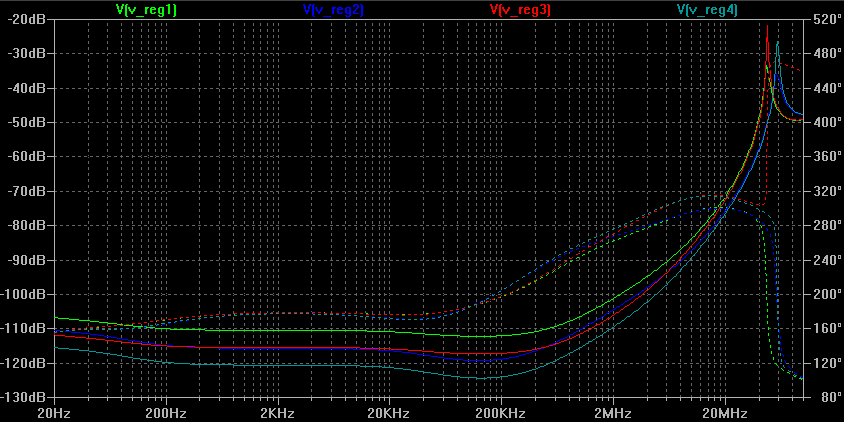Click the 160° phase axis label

point(826,329)
